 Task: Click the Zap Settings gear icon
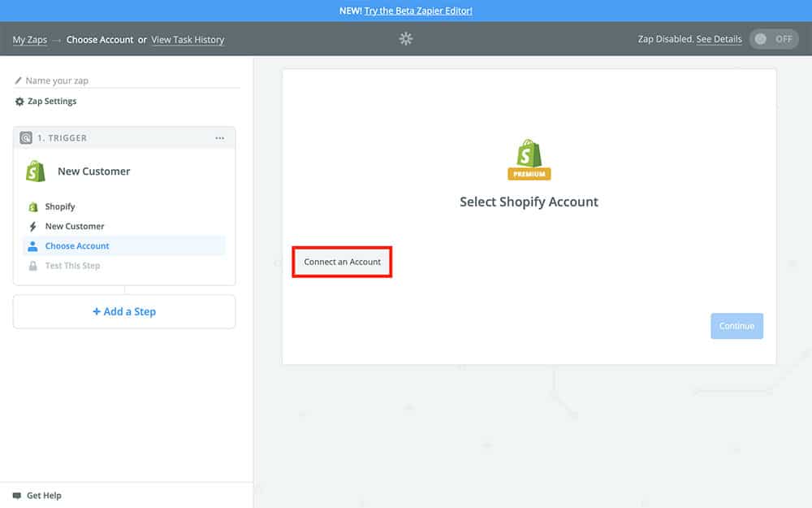pos(19,102)
